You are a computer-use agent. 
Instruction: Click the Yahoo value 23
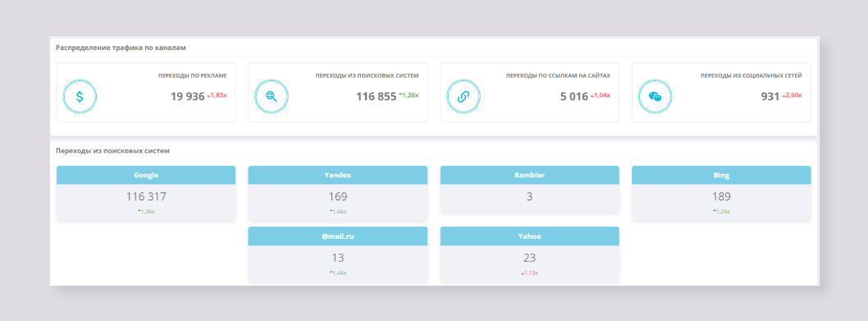(x=530, y=258)
